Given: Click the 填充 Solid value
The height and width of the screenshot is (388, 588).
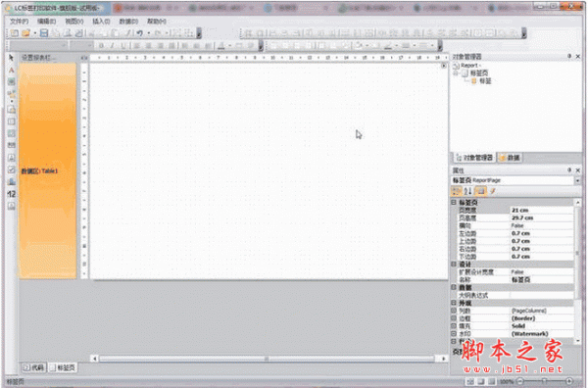Looking at the screenshot, I should click(542, 325).
